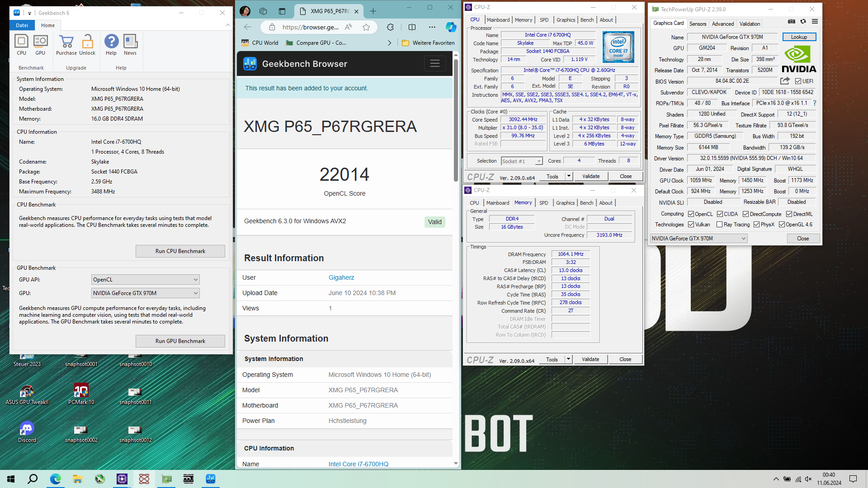Open GPU dropdown in Geekbench

145,293
